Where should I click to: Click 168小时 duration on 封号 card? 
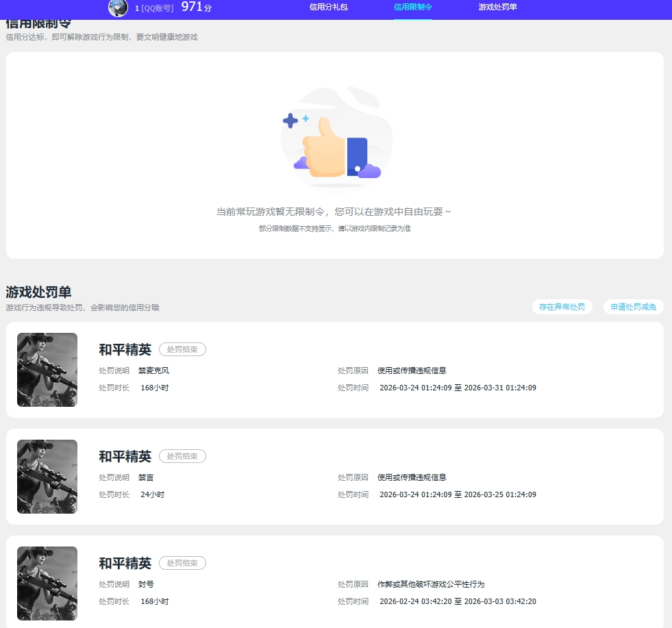tap(155, 601)
